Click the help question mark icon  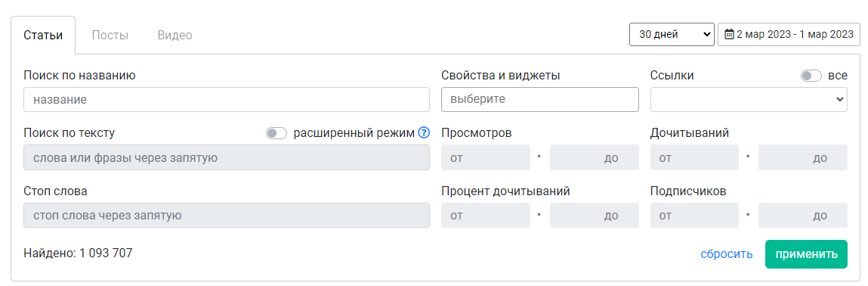point(424,133)
